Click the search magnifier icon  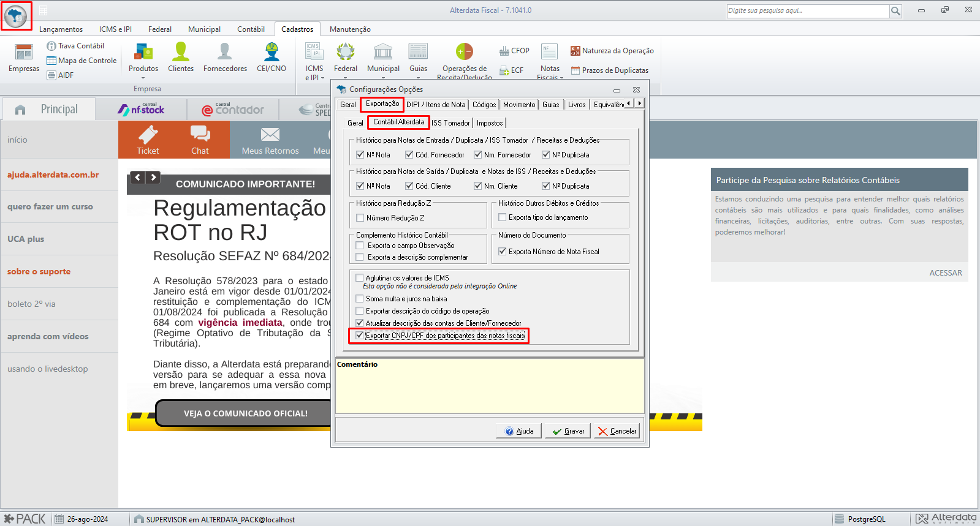895,11
